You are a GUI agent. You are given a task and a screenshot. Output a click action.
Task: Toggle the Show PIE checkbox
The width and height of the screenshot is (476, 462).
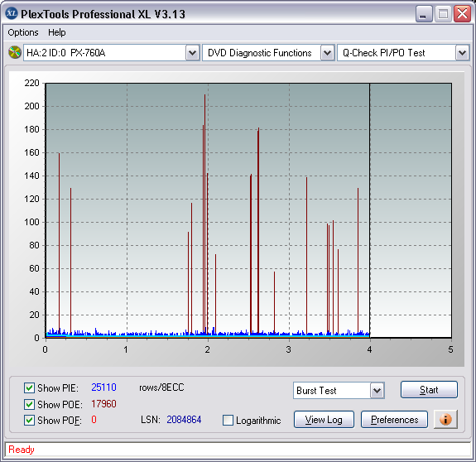(x=29, y=387)
